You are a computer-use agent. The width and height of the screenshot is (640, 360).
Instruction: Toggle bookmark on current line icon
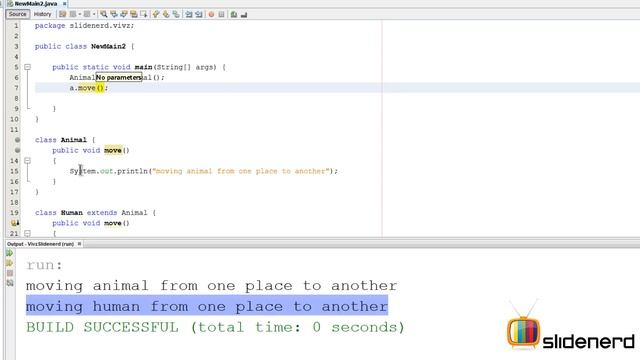coord(176,14)
